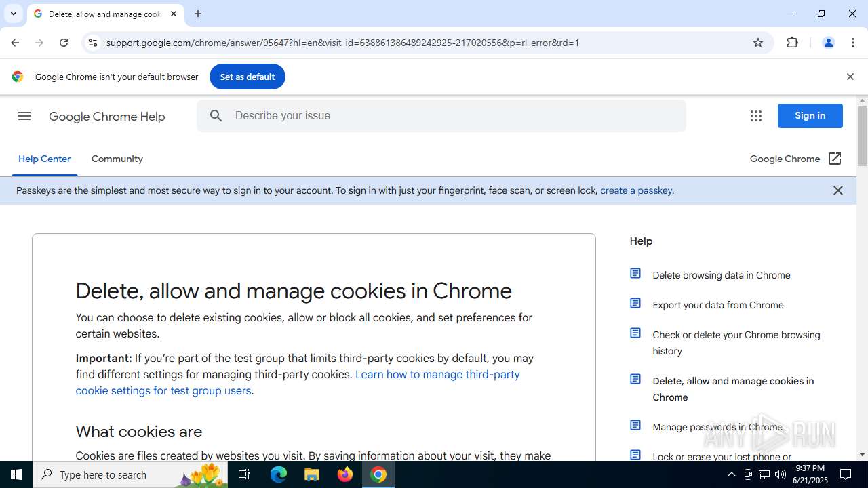Click Chrome icon on taskbar
868x488 pixels.
(378, 474)
